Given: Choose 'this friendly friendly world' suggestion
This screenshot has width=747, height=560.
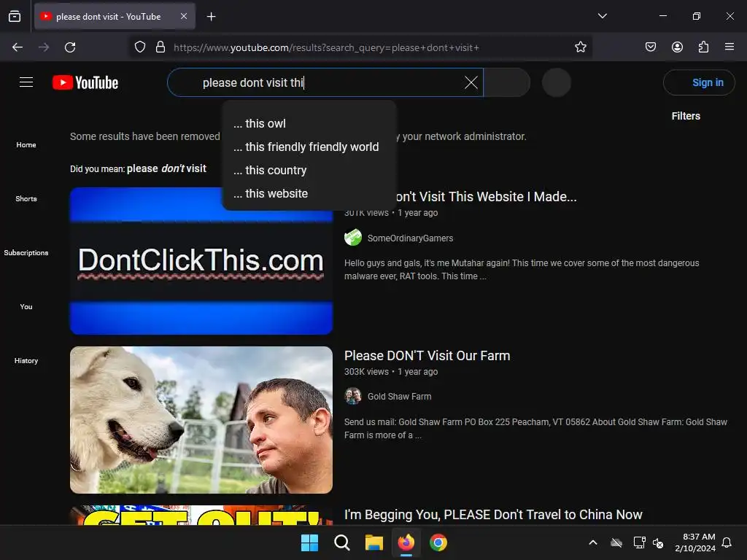Looking at the screenshot, I should (x=309, y=147).
